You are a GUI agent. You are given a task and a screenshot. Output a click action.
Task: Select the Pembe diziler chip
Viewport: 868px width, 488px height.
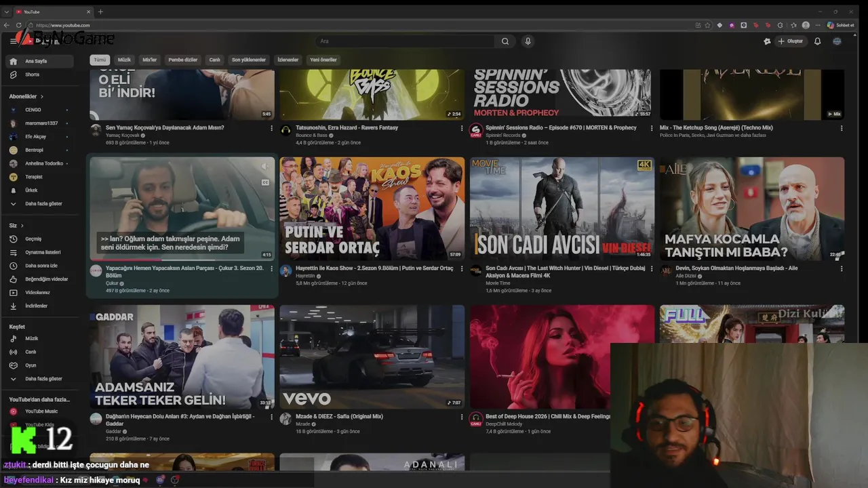pyautogui.click(x=182, y=60)
